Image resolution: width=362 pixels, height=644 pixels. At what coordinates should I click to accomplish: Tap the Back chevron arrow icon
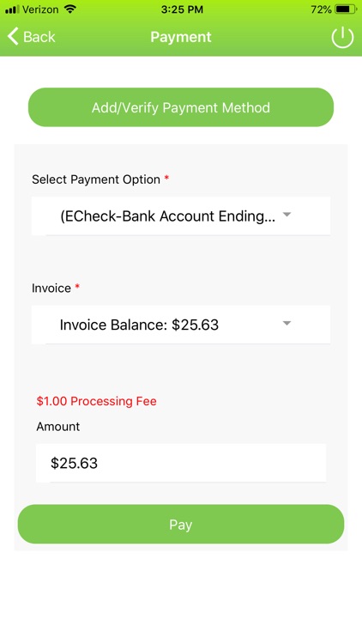pos(13,37)
